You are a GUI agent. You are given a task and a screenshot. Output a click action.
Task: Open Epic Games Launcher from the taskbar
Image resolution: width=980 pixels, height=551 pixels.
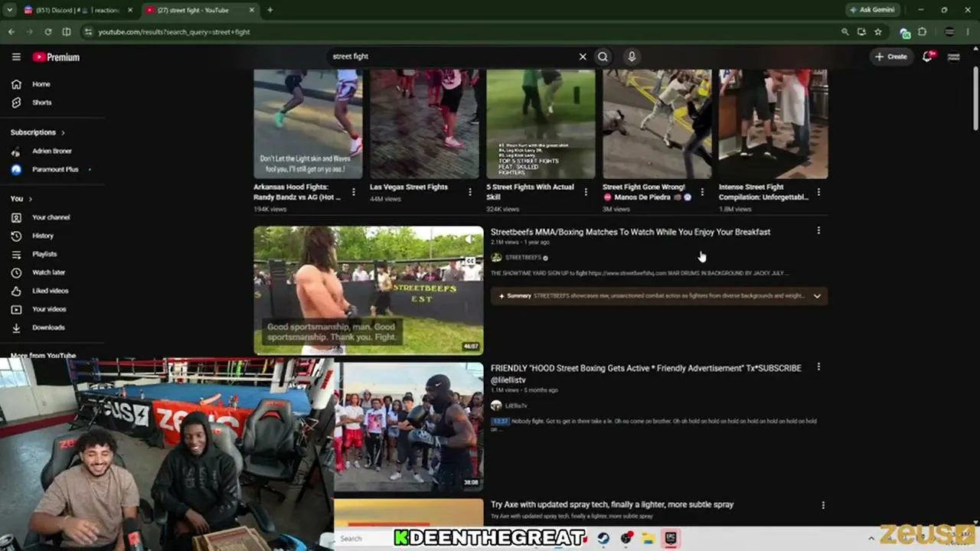pos(671,539)
